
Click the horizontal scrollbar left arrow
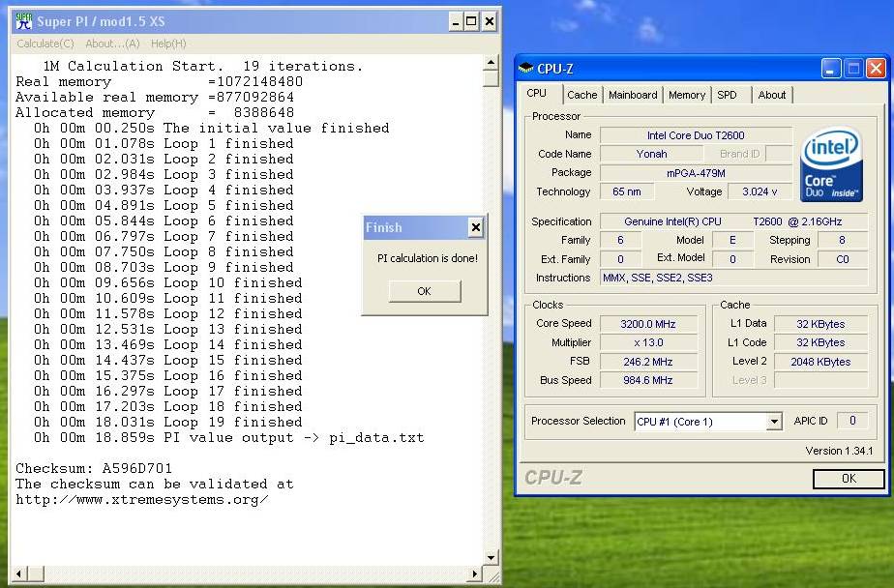point(19,573)
